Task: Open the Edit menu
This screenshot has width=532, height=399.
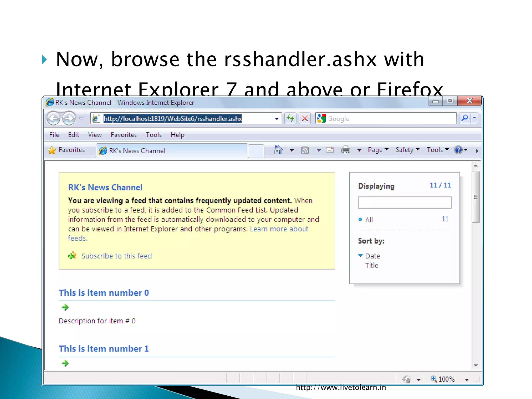Action: (74, 135)
